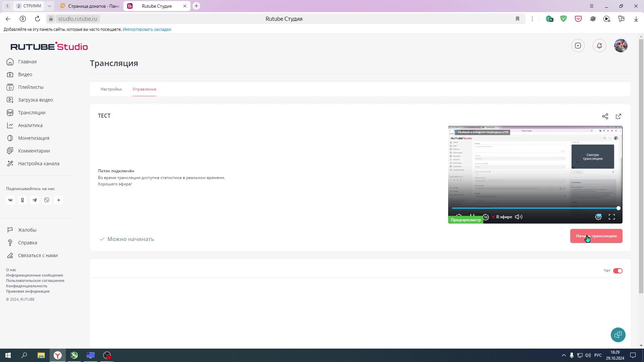Select the Управление tab
The image size is (644, 362).
[144, 89]
